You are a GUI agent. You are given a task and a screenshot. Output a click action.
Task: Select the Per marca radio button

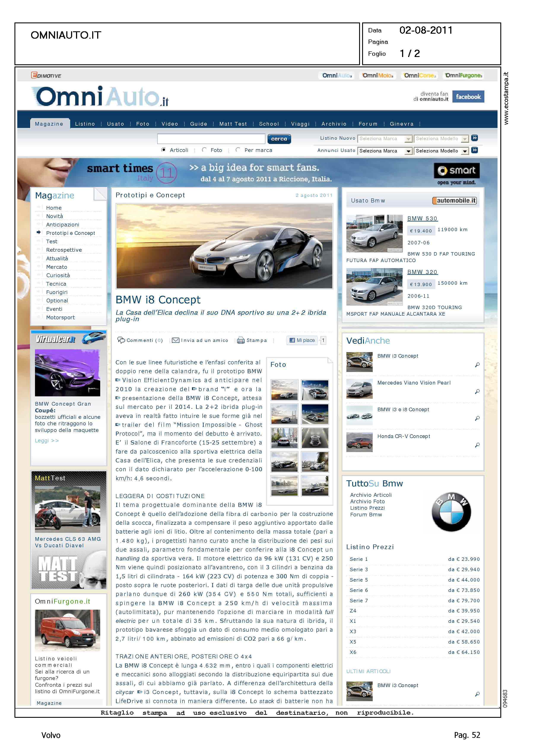[x=238, y=150]
